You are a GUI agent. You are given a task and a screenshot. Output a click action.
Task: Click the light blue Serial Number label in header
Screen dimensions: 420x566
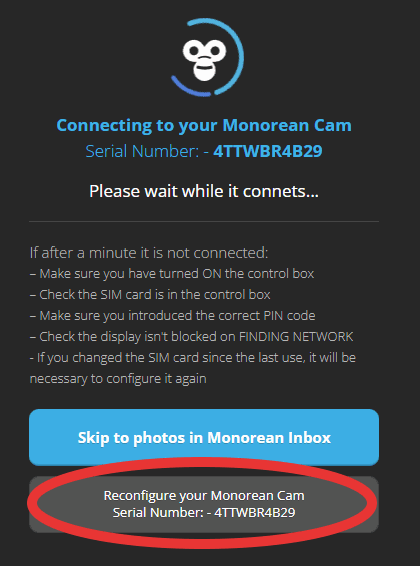tap(142, 151)
